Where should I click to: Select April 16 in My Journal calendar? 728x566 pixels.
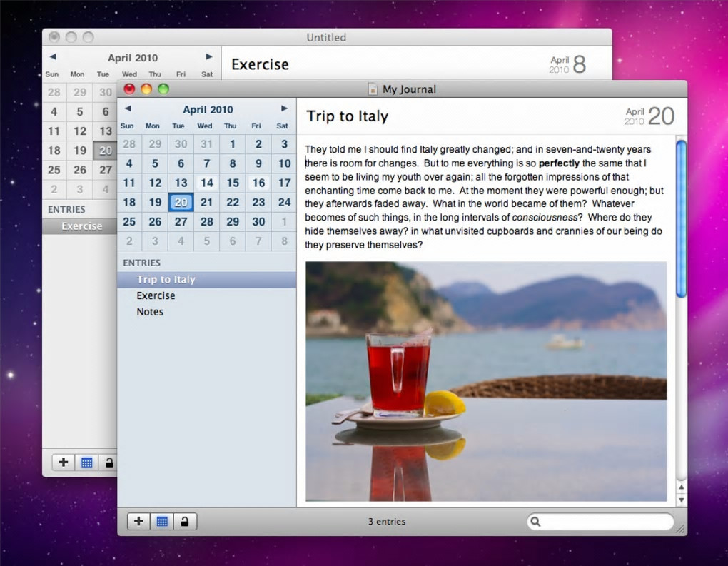pyautogui.click(x=258, y=183)
